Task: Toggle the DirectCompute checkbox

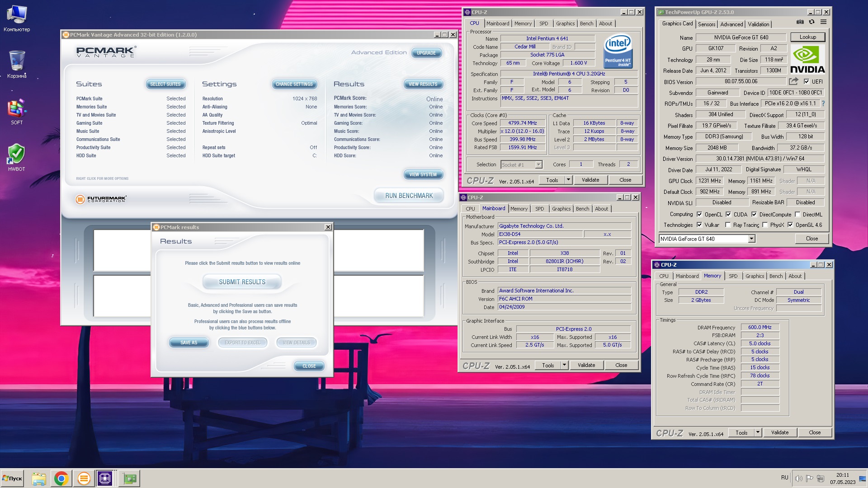Action: 754,215
